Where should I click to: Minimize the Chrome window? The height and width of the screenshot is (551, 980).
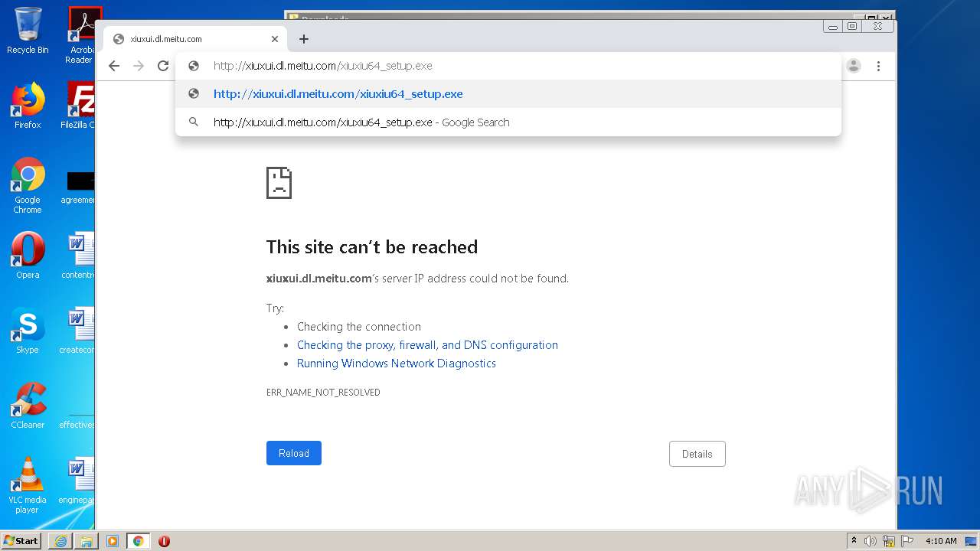point(833,26)
